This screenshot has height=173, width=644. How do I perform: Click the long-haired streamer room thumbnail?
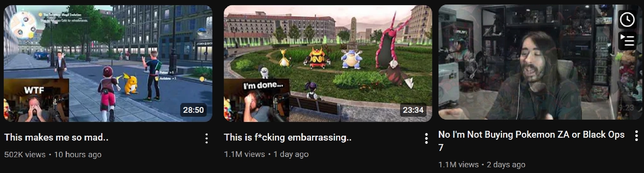pyautogui.click(x=540, y=62)
